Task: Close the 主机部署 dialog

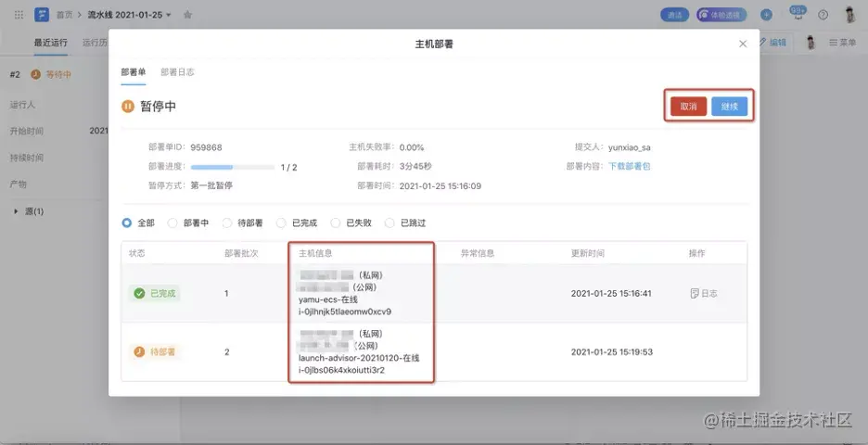Action: [743, 44]
